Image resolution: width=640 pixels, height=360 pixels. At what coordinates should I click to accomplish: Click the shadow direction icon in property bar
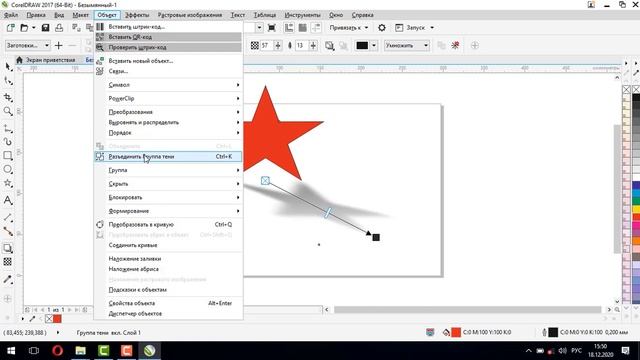(x=329, y=45)
